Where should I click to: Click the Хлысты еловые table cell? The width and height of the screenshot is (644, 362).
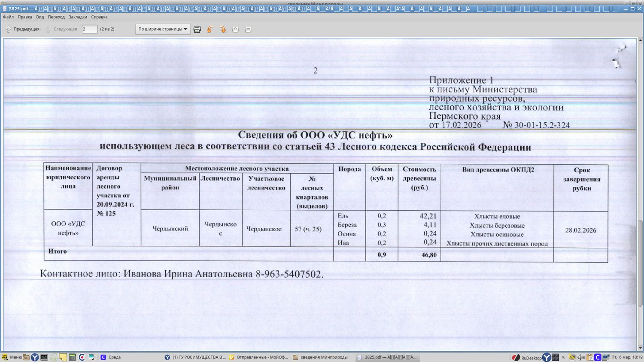497,217
